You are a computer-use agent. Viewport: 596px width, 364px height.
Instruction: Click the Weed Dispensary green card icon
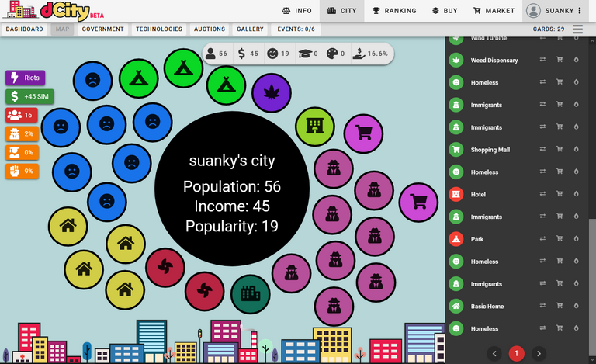point(456,60)
